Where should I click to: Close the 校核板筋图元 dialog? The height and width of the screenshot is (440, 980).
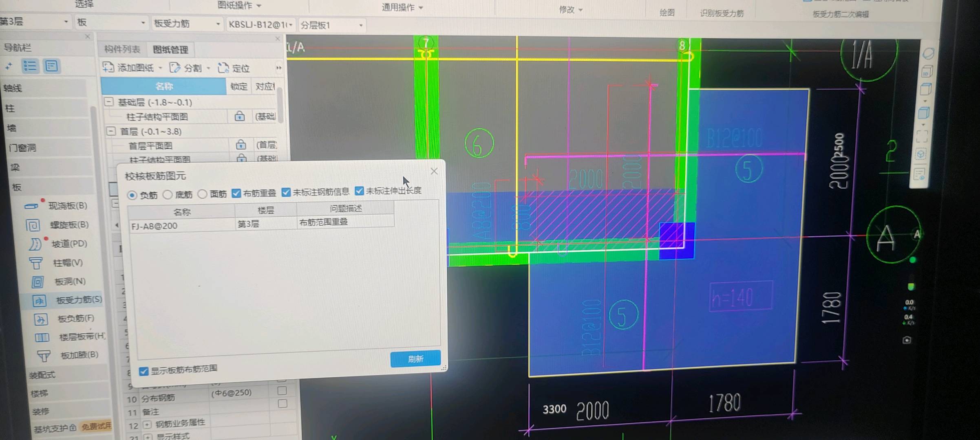[434, 171]
